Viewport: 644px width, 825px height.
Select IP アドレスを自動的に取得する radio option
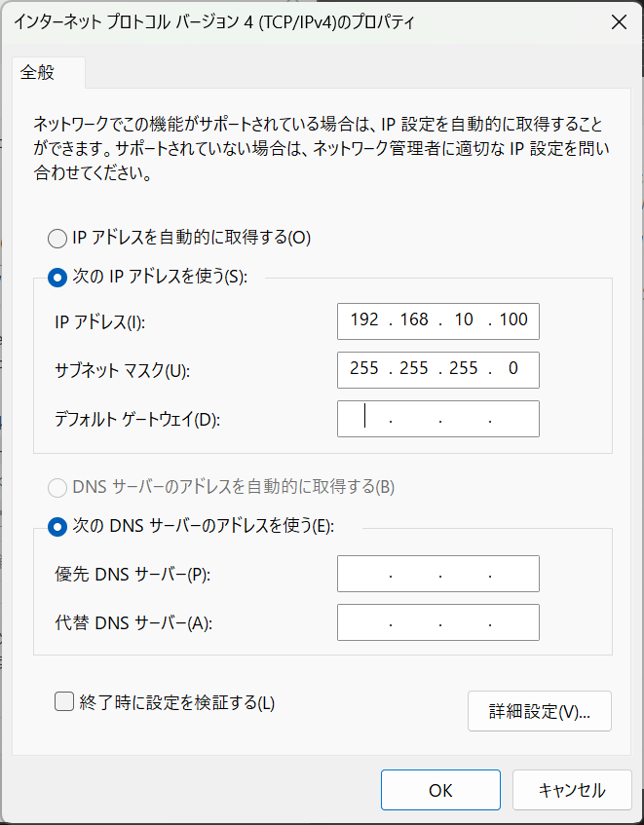coord(59,237)
